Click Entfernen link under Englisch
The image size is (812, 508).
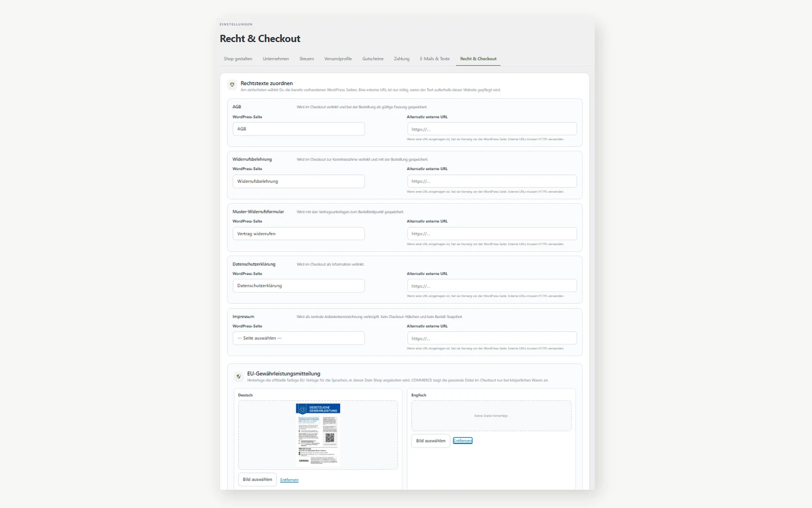463,441
